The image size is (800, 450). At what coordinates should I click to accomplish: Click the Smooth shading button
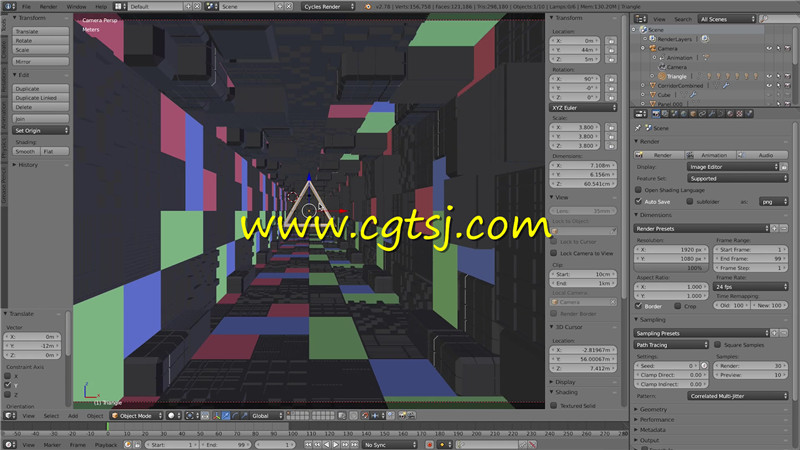click(26, 152)
